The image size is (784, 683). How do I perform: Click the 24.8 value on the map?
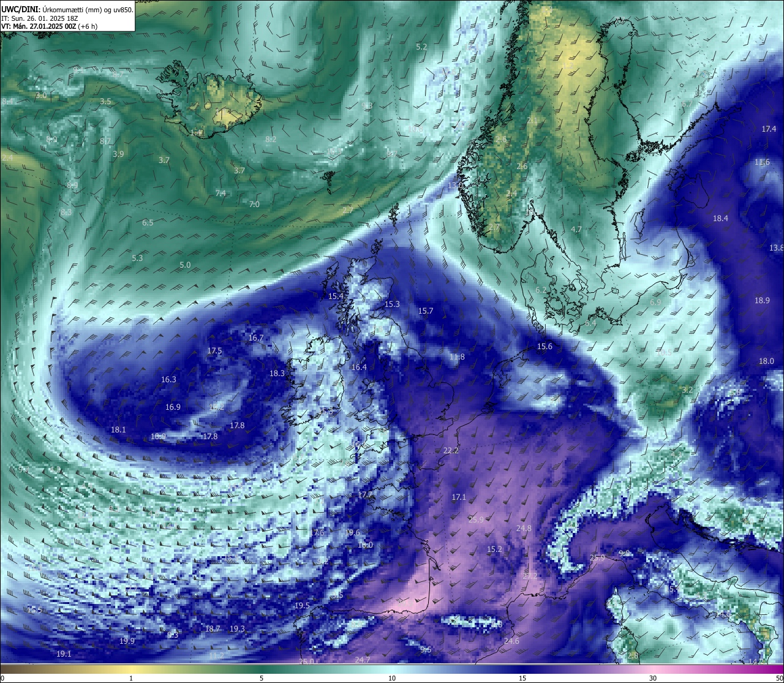524,528
